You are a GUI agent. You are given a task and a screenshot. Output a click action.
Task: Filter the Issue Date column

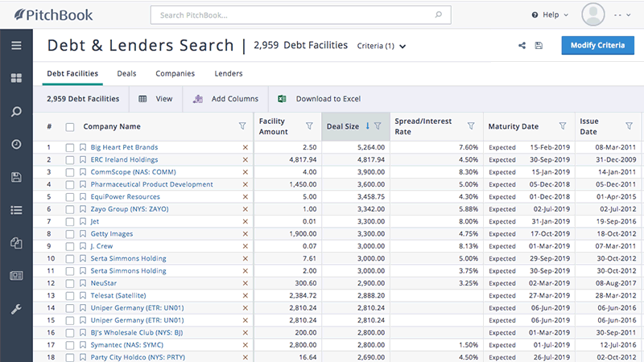point(629,126)
